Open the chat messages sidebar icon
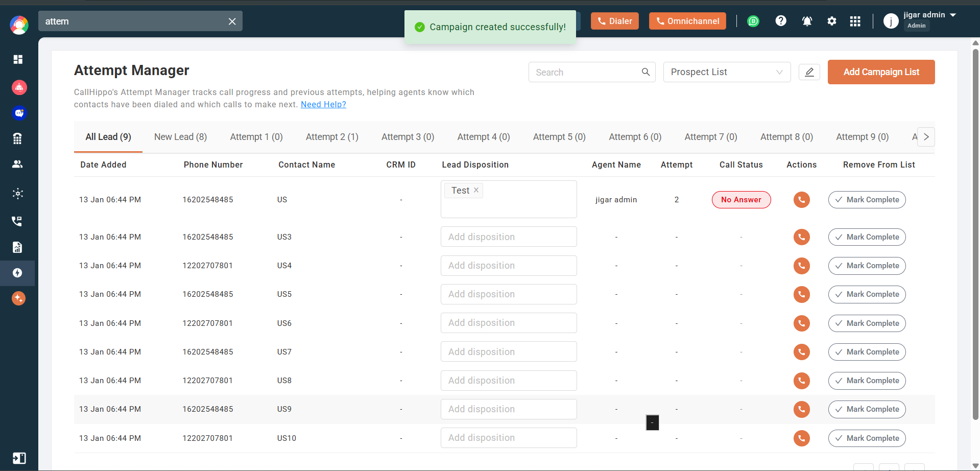Viewport: 980px width, 471px height. click(x=19, y=113)
